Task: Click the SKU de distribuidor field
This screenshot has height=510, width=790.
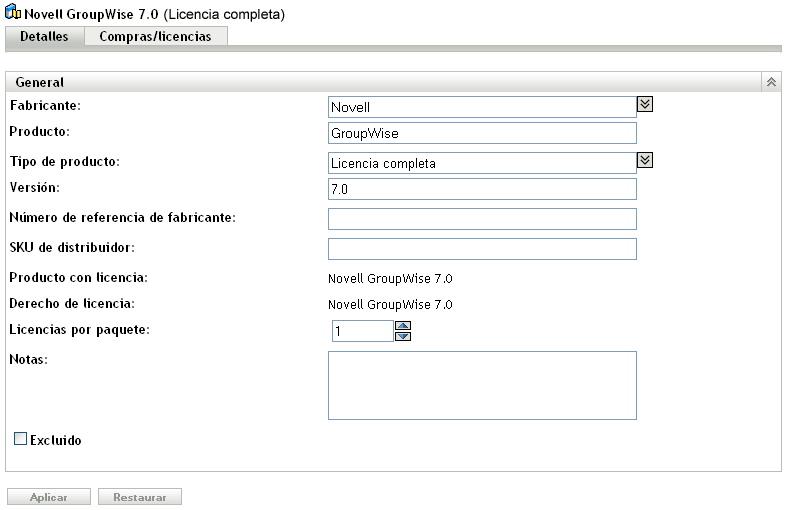Action: 482,249
